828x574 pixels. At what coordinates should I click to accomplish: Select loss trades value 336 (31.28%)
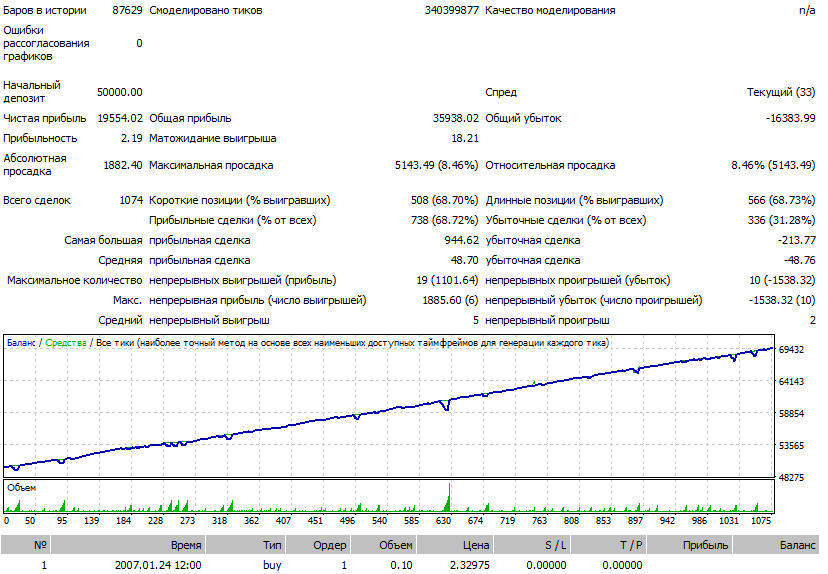781,220
